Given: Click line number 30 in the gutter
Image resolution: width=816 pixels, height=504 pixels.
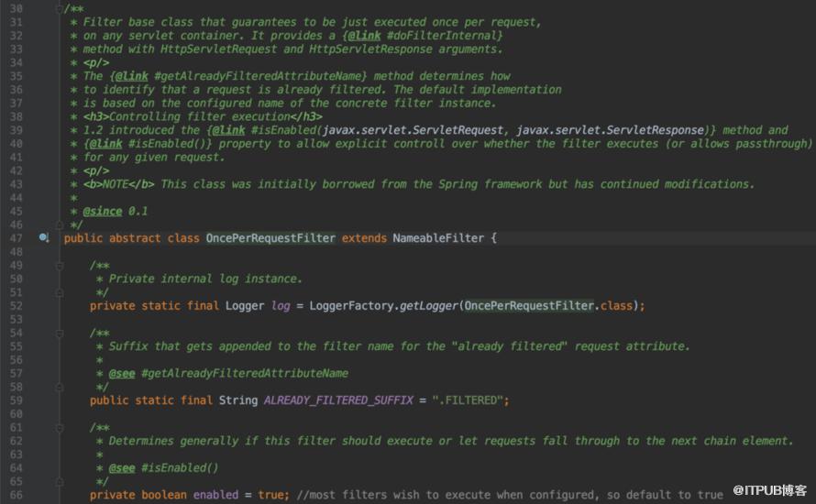Looking at the screenshot, I should click(x=17, y=9).
